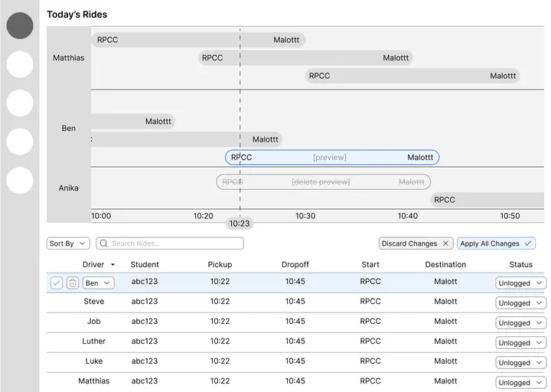
Task: Open Unlogged status dropdown in Luke's row
Action: 521,363
